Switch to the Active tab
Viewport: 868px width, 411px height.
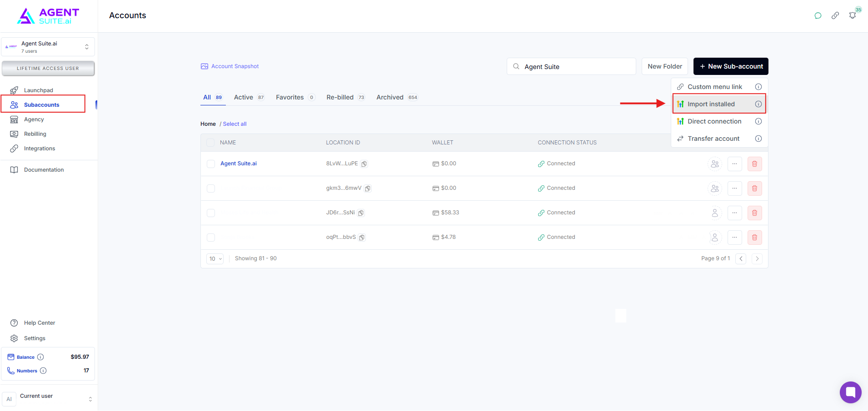point(249,98)
